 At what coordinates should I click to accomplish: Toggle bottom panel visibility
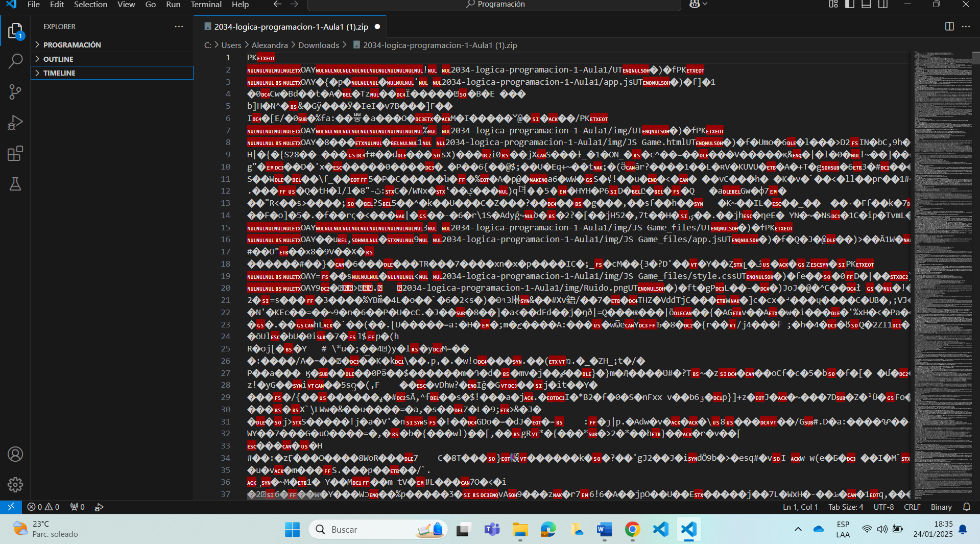[x=866, y=5]
